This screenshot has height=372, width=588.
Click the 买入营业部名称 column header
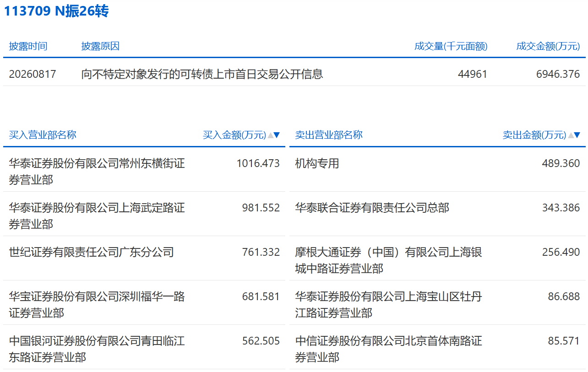[43, 135]
